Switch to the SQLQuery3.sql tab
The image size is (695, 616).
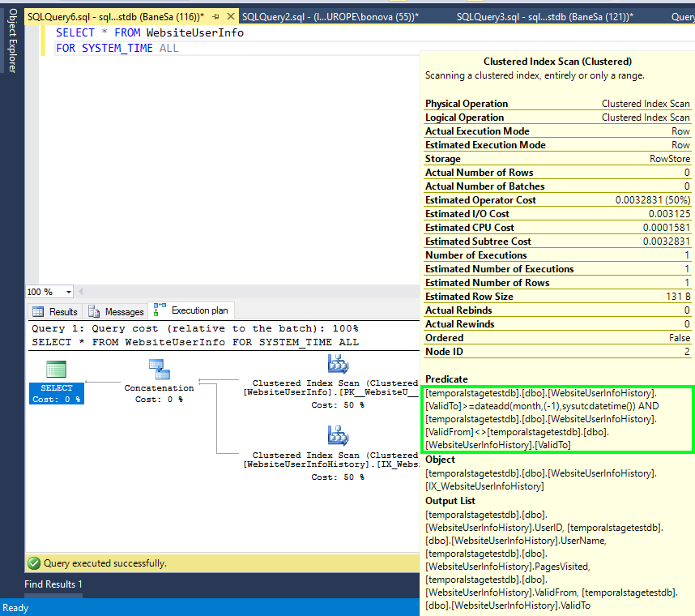[544, 17]
